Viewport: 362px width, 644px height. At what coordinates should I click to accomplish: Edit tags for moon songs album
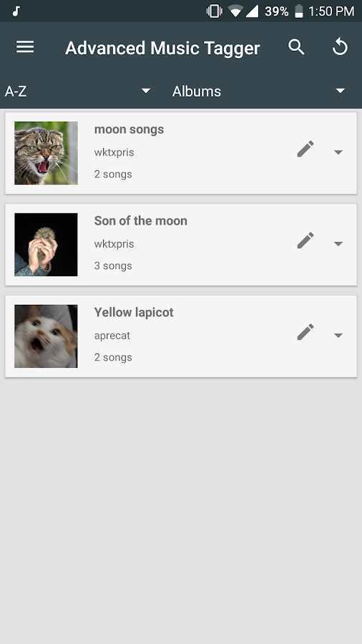tap(305, 149)
